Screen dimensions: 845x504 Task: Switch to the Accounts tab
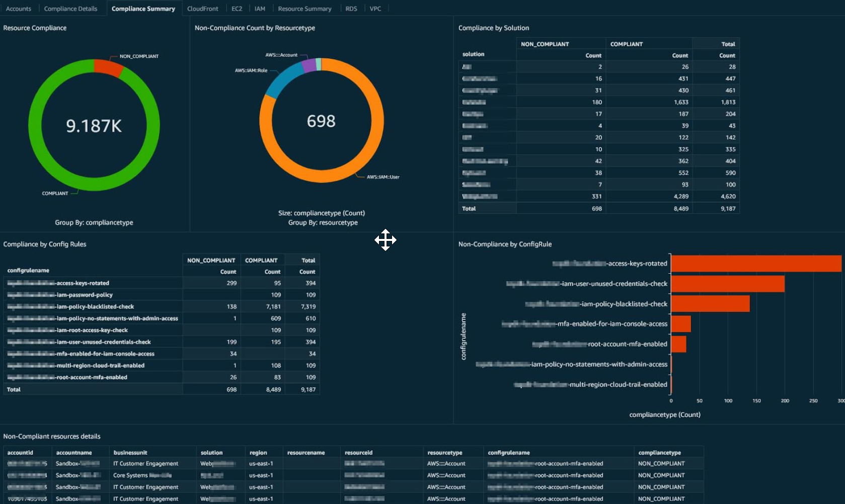click(18, 8)
